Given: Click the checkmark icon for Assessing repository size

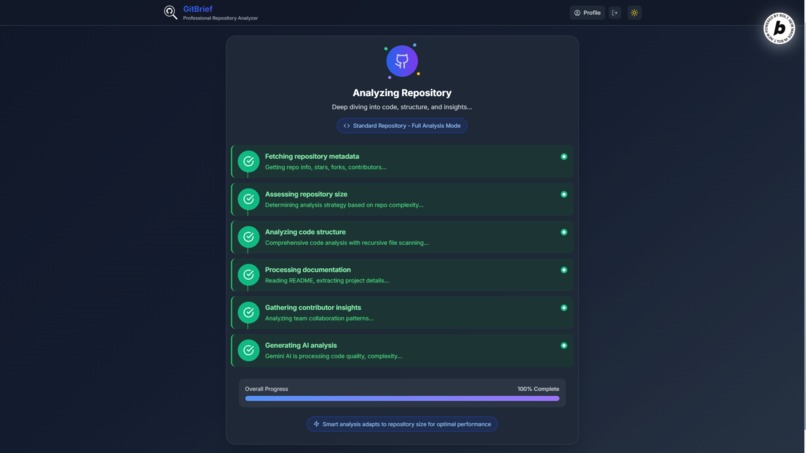Looking at the screenshot, I should pos(248,199).
